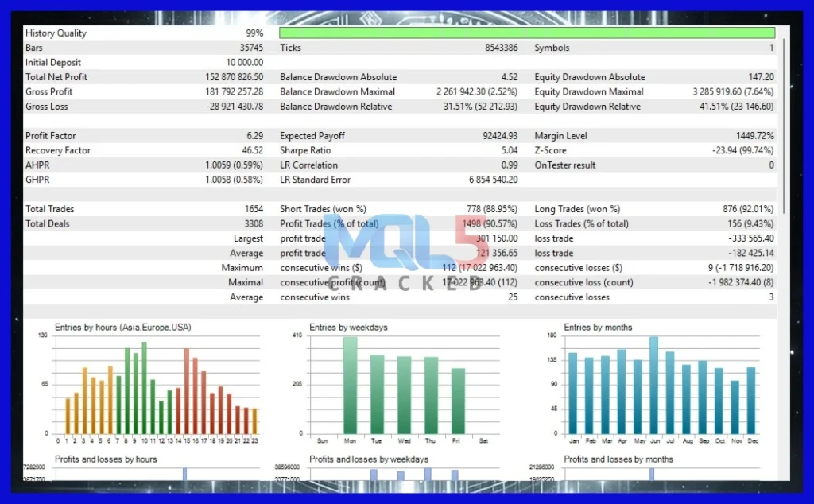Click the Recovery Factor label
This screenshot has width=814, height=504.
coord(58,150)
